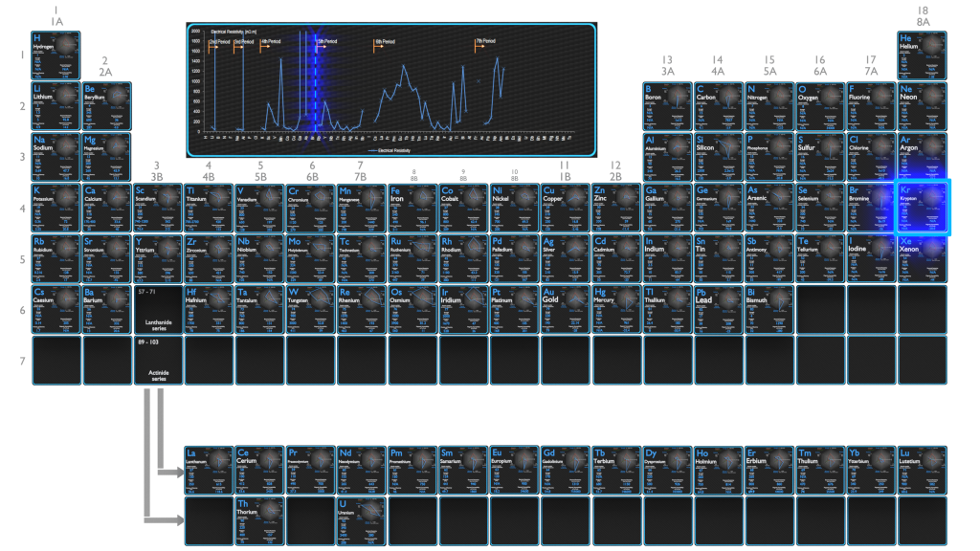980x551 pixels.
Task: Choose the Lead (Pb) element tile
Action: pyautogui.click(x=718, y=309)
